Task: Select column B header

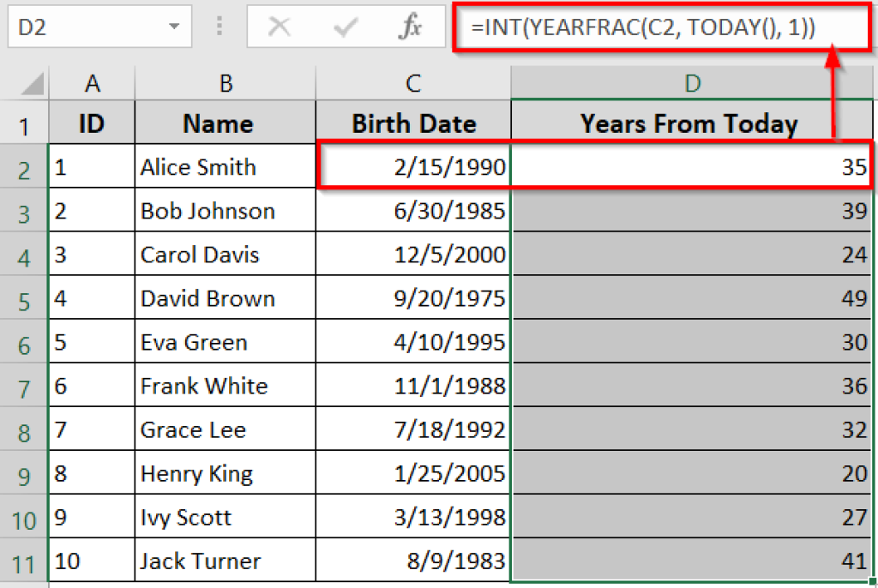Action: click(x=225, y=83)
